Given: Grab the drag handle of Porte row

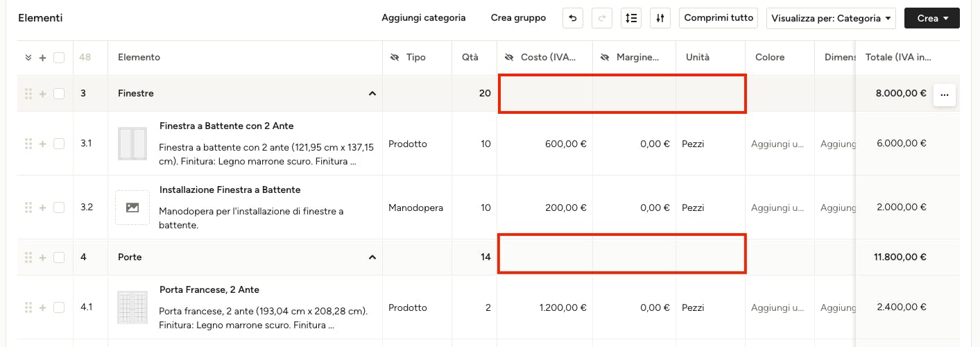Looking at the screenshot, I should (28, 257).
